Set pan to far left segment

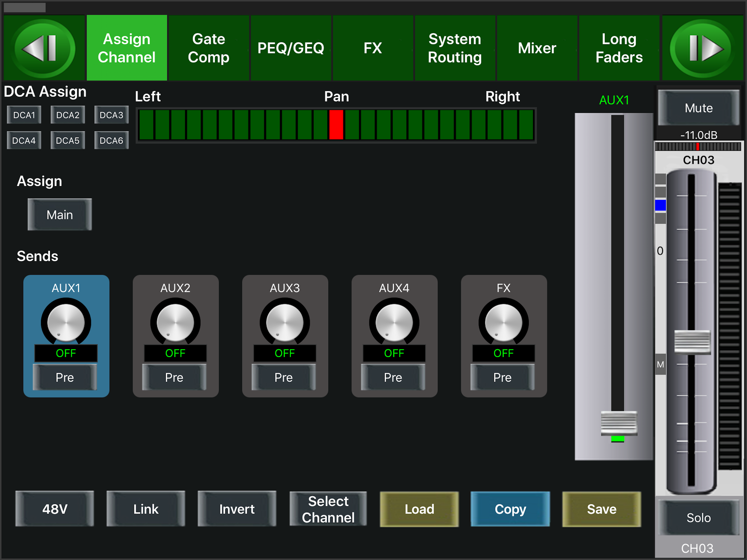[146, 125]
